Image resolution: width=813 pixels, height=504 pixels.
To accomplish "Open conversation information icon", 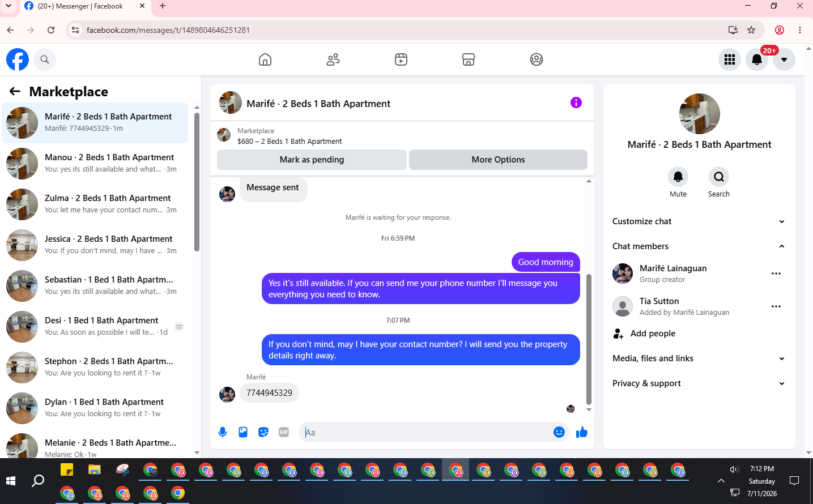I will (576, 102).
